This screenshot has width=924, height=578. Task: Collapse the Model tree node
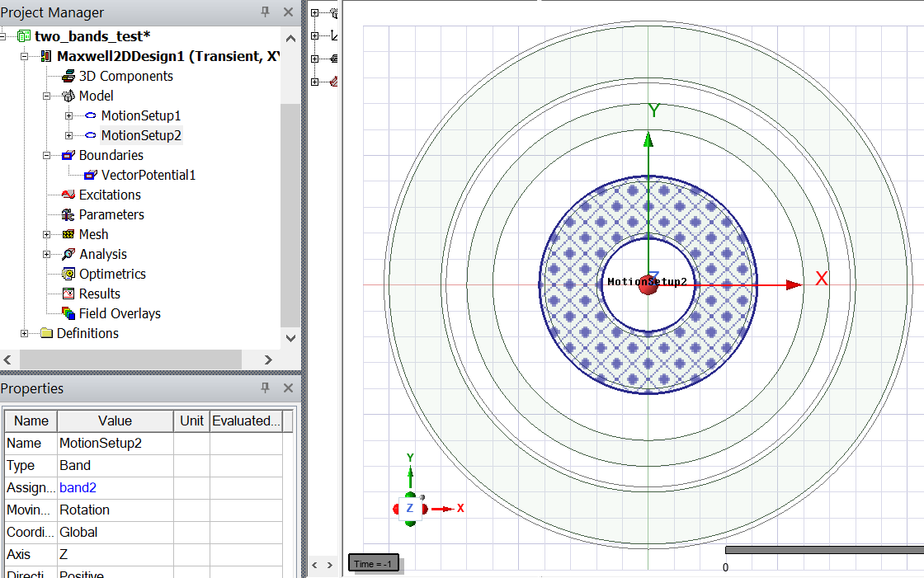pos(46,96)
